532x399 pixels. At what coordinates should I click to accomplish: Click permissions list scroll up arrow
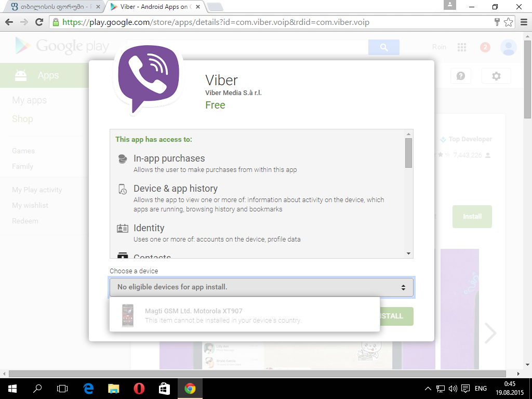point(408,134)
